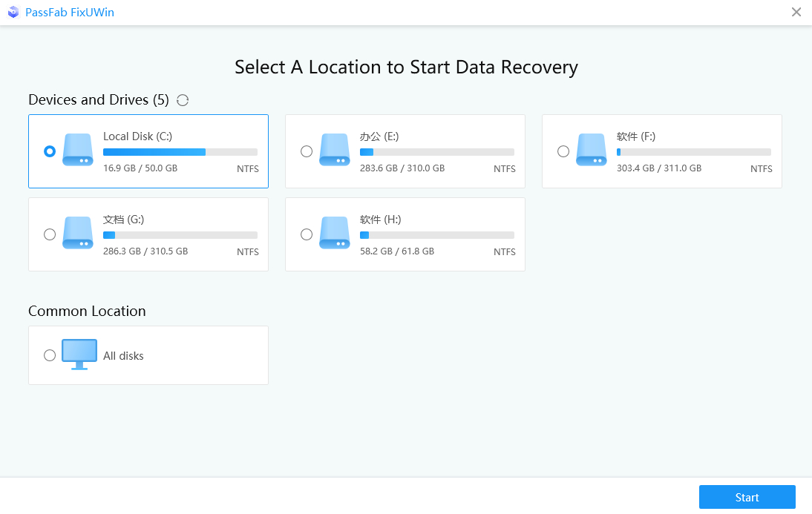Click the 软件 (H:) drive icon
The width and height of the screenshot is (812, 514).
click(335, 233)
